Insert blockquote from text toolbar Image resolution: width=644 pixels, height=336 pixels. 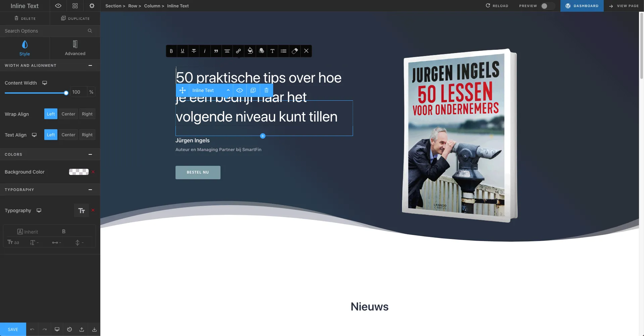point(216,51)
